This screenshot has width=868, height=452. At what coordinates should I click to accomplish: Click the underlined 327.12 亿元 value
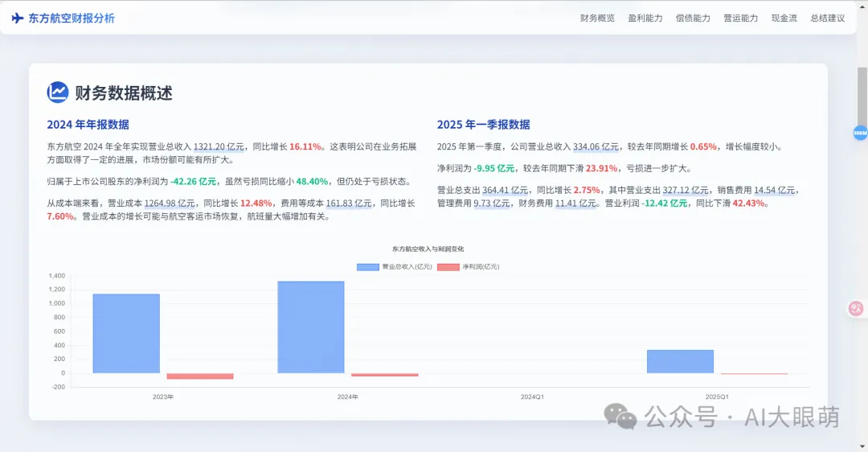tap(686, 190)
